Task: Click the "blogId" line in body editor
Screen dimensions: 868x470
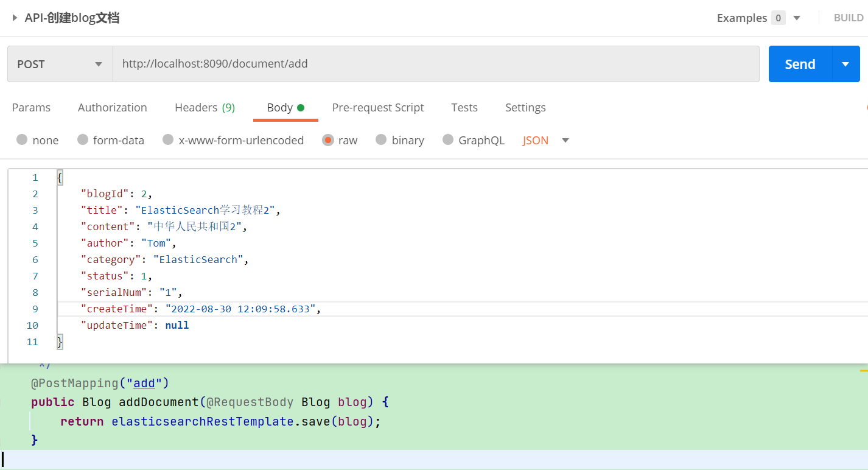Action: (116, 194)
